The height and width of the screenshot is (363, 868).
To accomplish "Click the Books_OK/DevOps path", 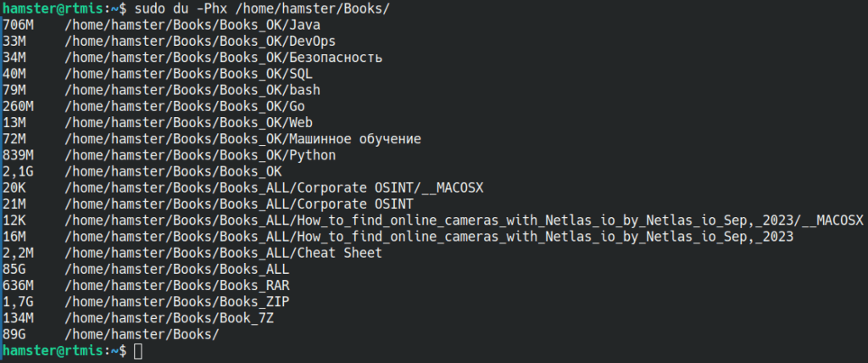I will pyautogui.click(x=200, y=42).
